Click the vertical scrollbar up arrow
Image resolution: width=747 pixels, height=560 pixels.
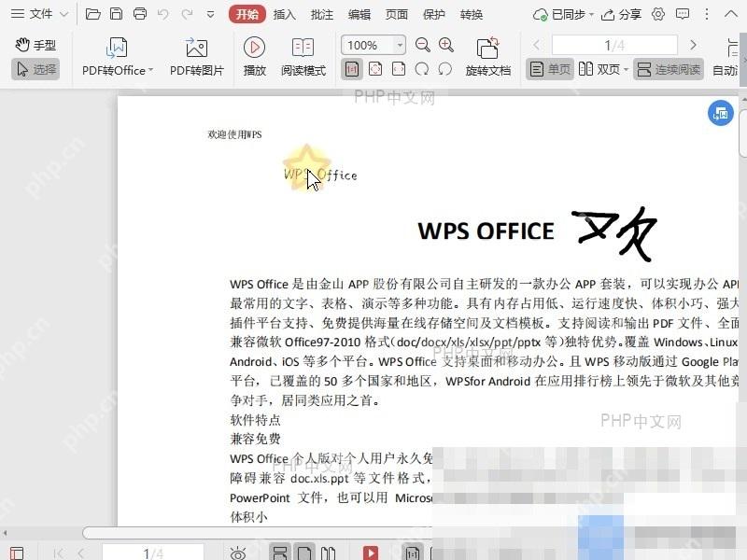(x=743, y=100)
